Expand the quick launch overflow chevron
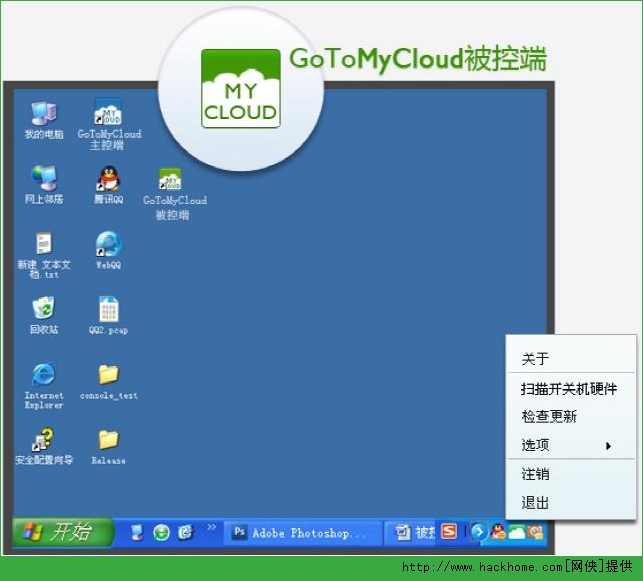Screen dimensions: 643x581 point(211,527)
